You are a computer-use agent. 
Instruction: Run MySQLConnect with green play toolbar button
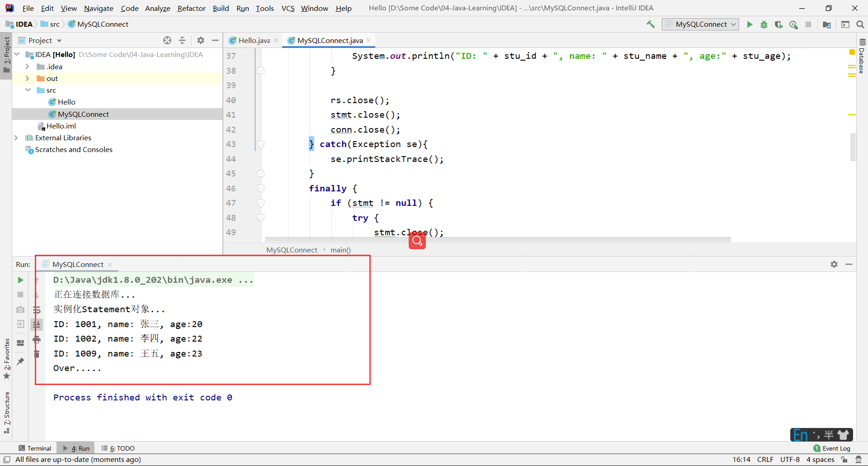click(750, 24)
